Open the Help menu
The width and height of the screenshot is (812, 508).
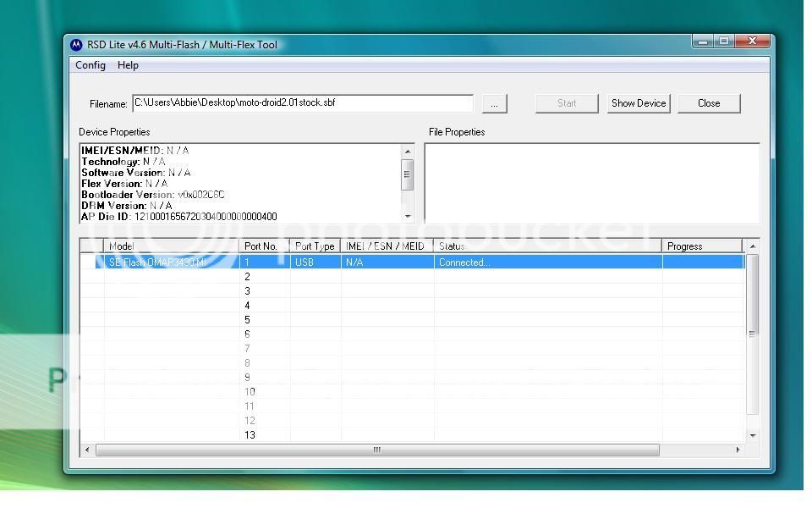(x=128, y=65)
